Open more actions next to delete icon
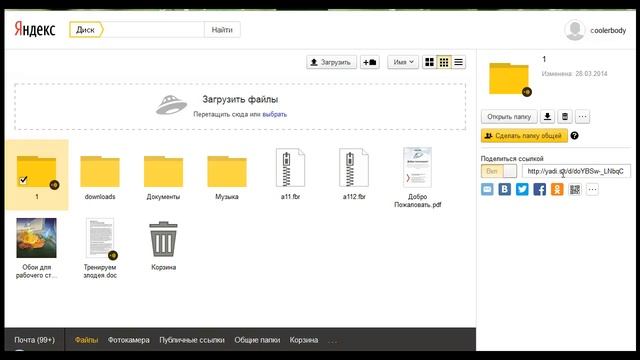The image size is (640, 360). 582,117
